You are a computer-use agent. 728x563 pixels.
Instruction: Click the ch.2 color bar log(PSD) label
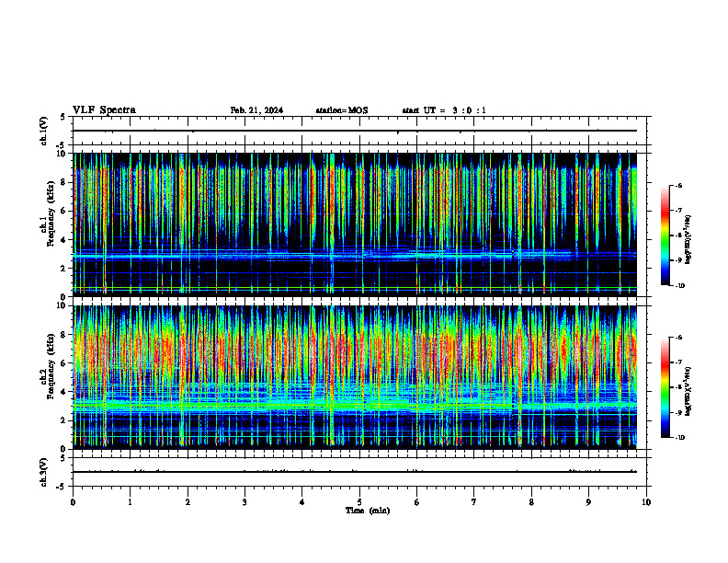click(688, 392)
